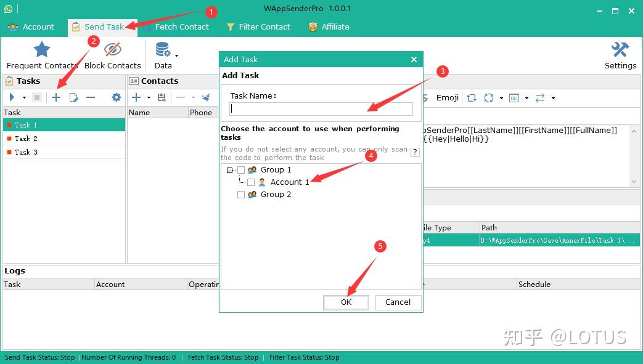
Task: Open the Affiliate tab
Action: pyautogui.click(x=329, y=27)
